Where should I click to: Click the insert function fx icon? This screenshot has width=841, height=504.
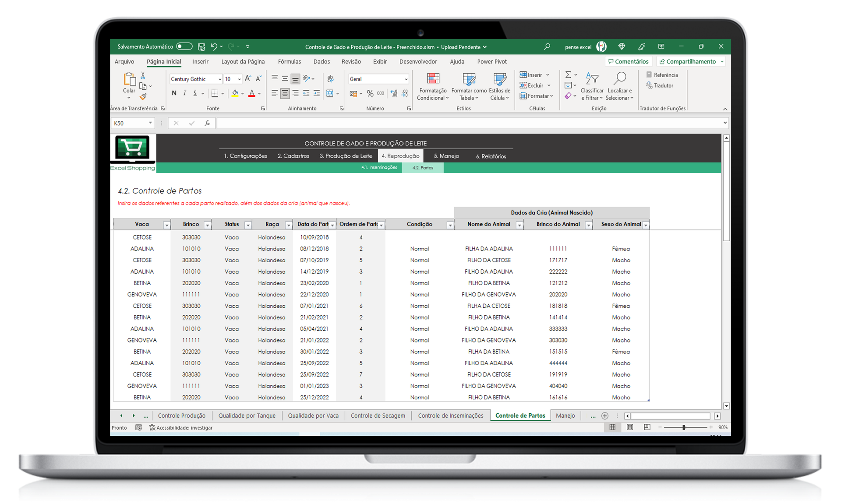[207, 123]
